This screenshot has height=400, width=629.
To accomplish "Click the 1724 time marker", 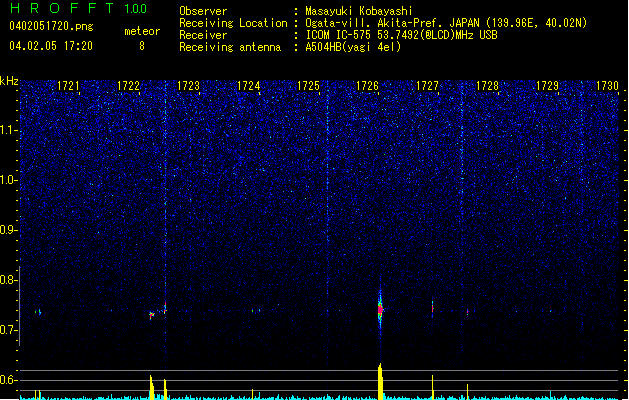I will pos(248,86).
